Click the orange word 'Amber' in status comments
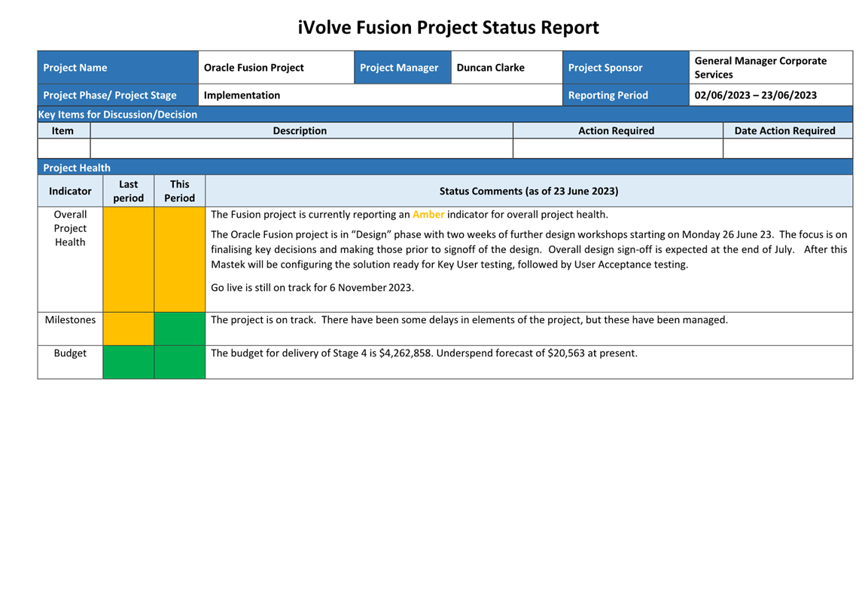Image resolution: width=868 pixels, height=614 pixels. pyautogui.click(x=428, y=215)
